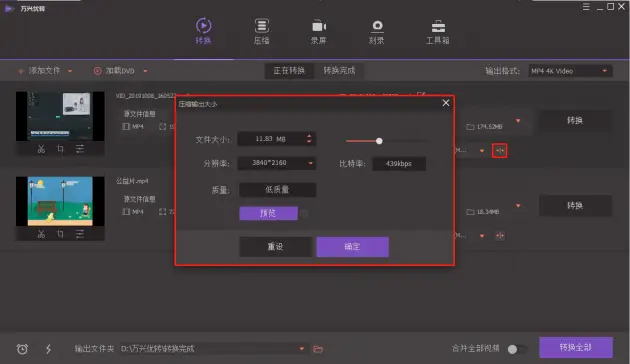Click the 万兴优转 app logo icon
This screenshot has height=364, width=630.
pos(9,8)
